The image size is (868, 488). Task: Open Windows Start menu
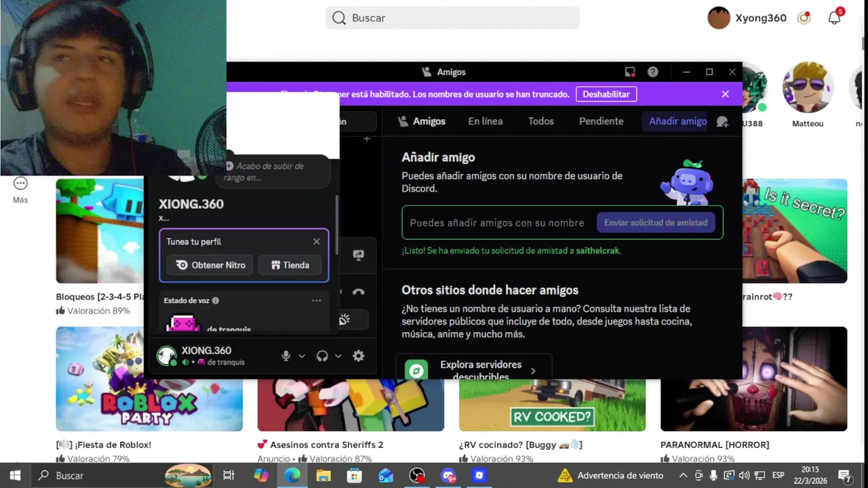point(15,476)
